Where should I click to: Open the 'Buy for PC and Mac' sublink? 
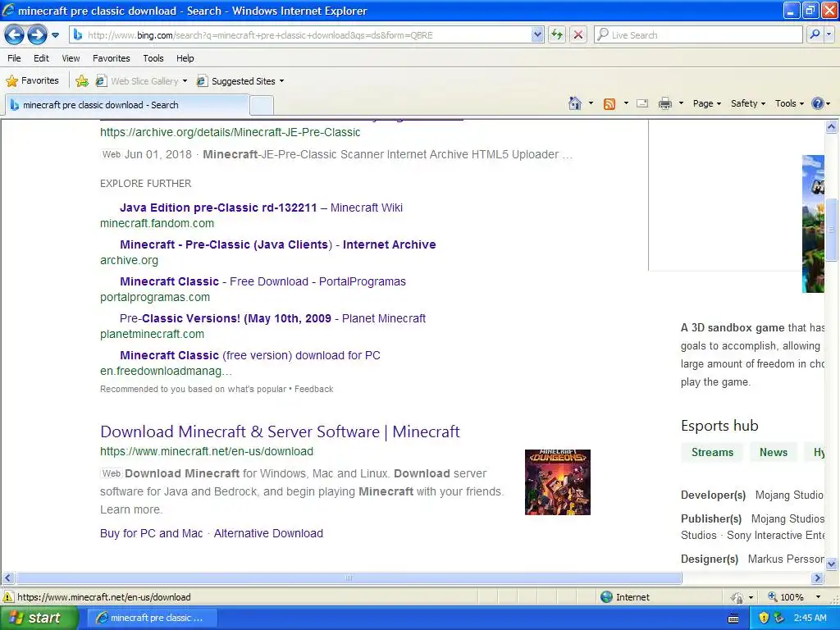pos(151,533)
